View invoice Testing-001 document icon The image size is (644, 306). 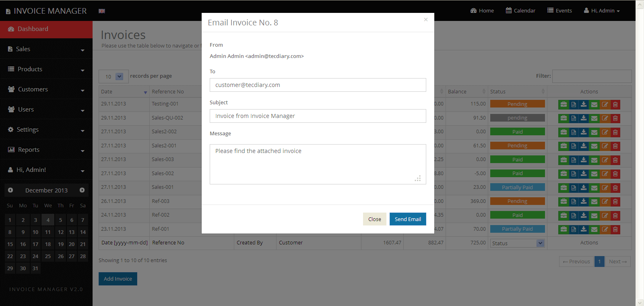tap(574, 105)
